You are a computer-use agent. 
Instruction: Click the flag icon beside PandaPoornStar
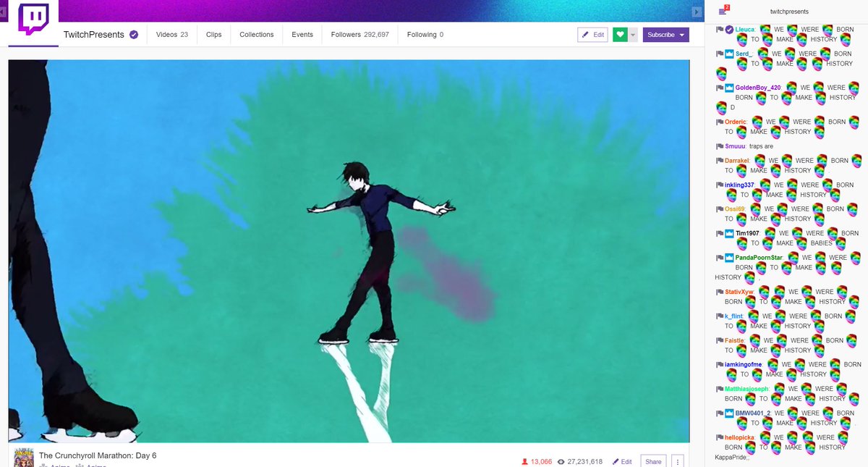[x=719, y=257]
